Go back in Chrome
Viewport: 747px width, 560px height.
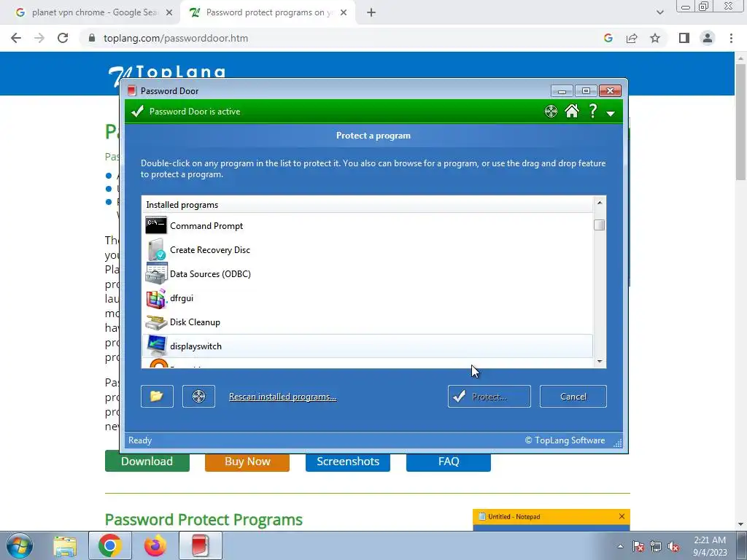(x=16, y=38)
